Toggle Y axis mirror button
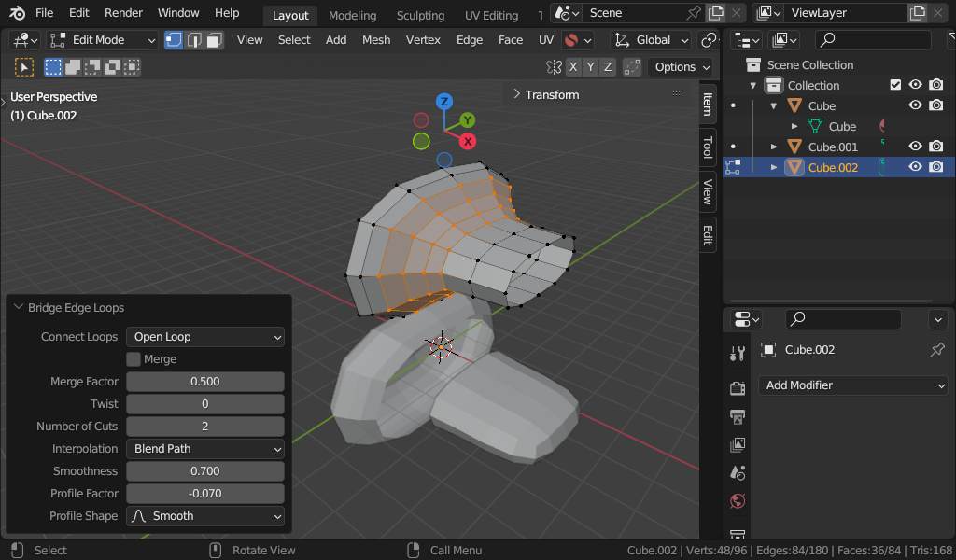The width and height of the screenshot is (956, 560). (590, 67)
